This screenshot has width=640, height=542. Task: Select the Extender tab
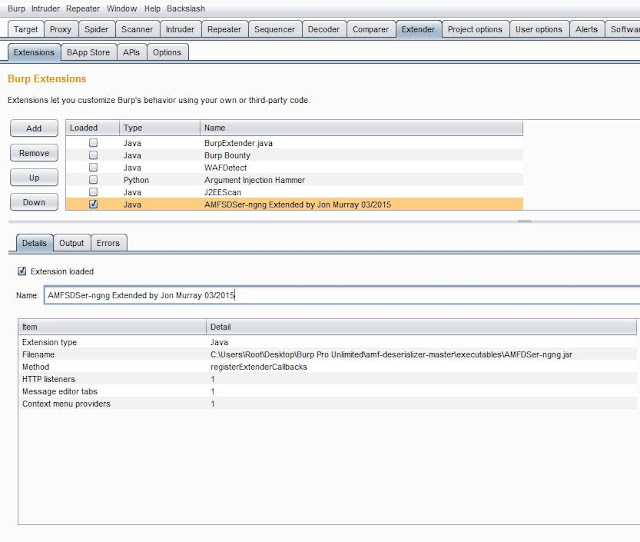point(418,29)
